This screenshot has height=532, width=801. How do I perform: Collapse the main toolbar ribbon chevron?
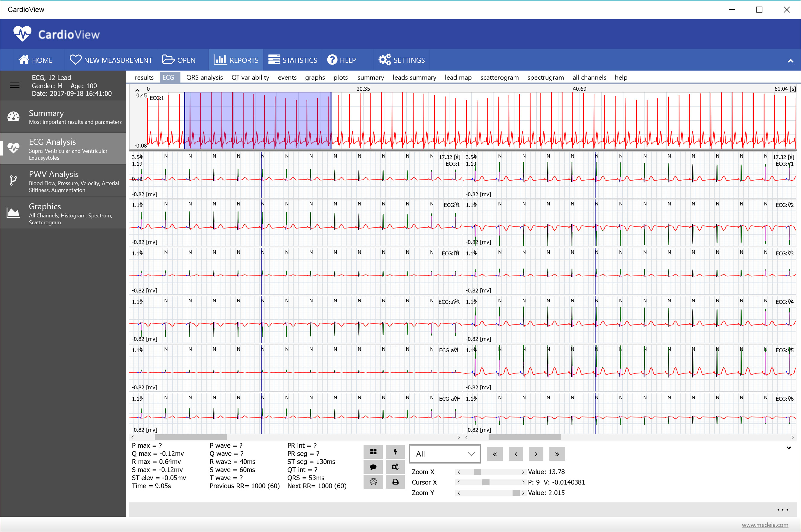pos(790,61)
